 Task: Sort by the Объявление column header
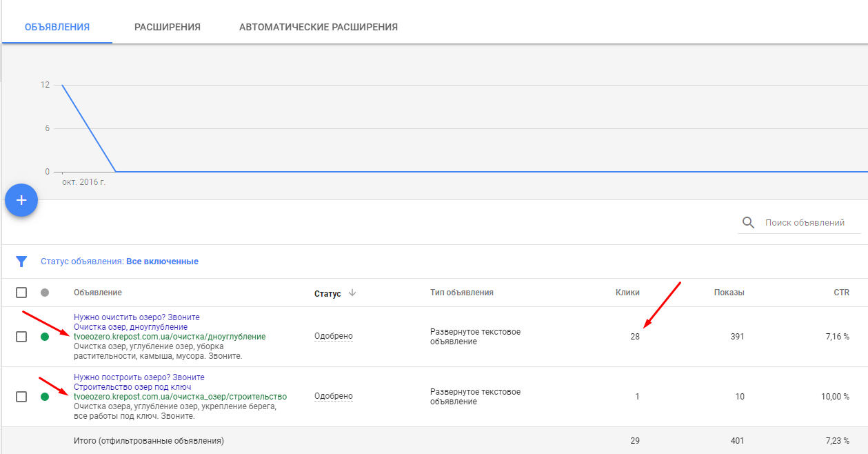pos(98,293)
